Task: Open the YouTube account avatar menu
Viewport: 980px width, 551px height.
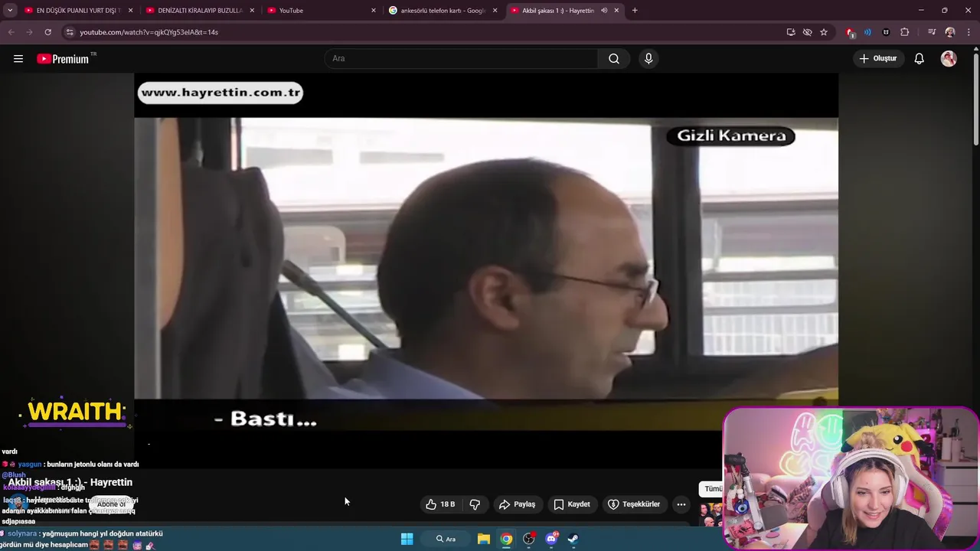Action: click(949, 59)
